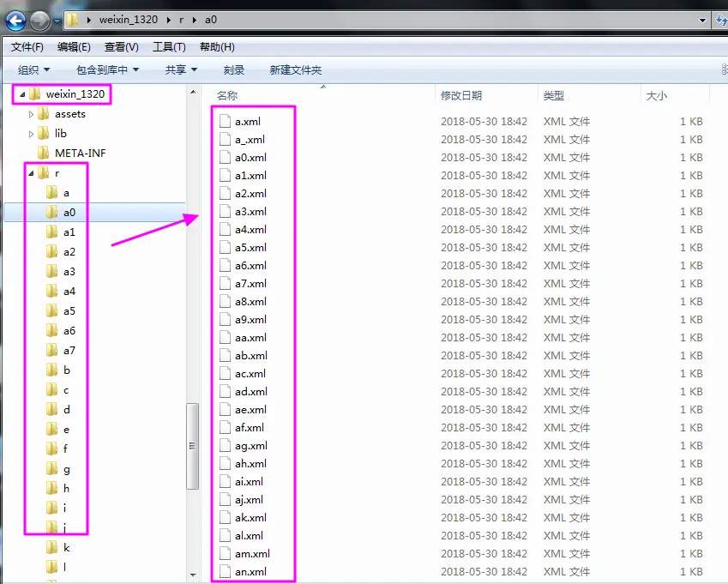
Task: Select folder a7 icon in tree
Action: 52,350
